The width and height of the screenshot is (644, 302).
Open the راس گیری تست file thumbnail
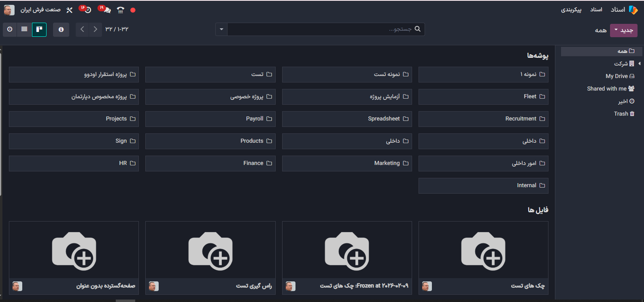click(x=210, y=251)
